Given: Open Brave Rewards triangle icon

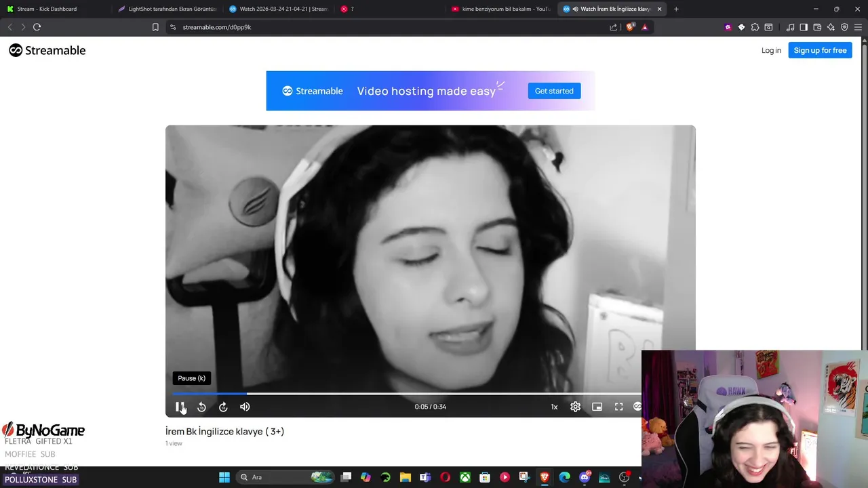Looking at the screenshot, I should (645, 27).
